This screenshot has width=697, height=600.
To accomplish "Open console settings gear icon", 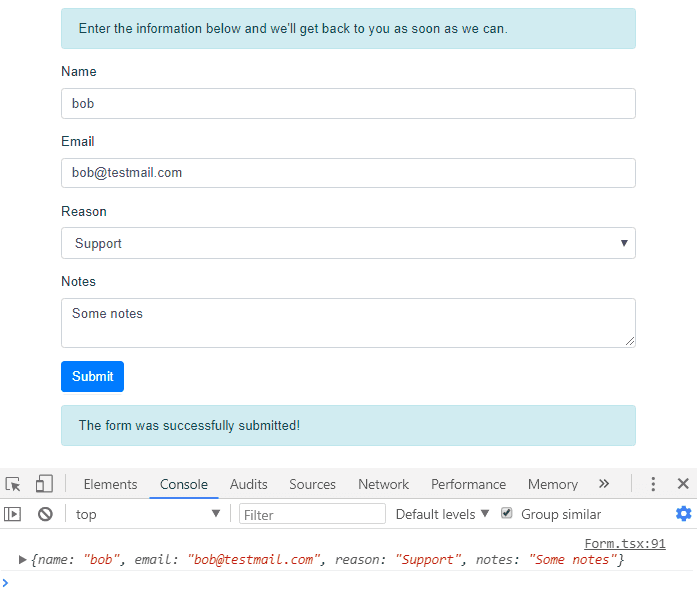I will coord(683,514).
